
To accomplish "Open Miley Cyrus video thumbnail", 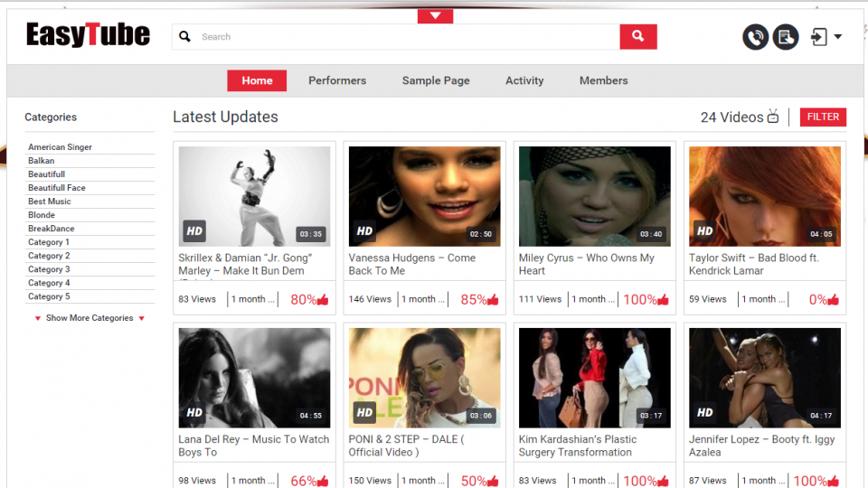I will pos(595,196).
